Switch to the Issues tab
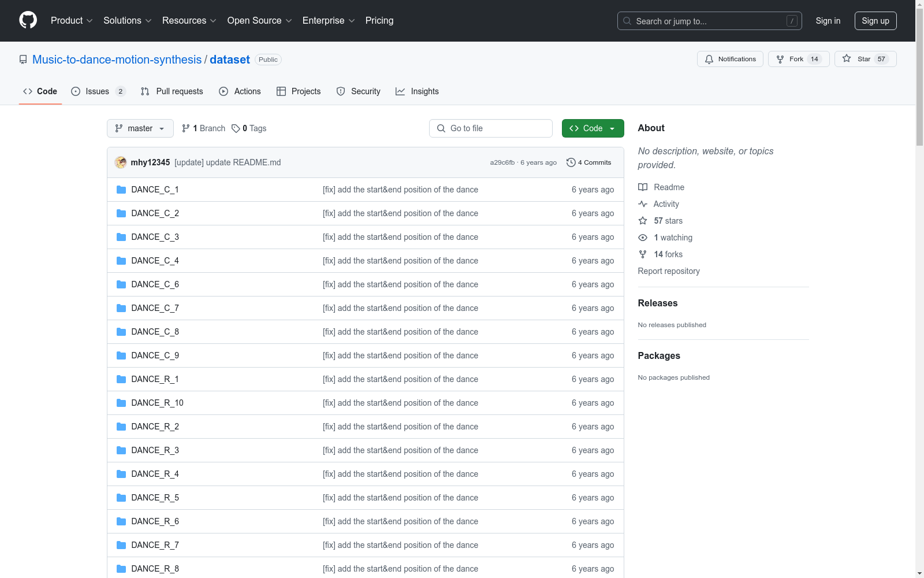The height and width of the screenshot is (578, 924). (x=98, y=91)
